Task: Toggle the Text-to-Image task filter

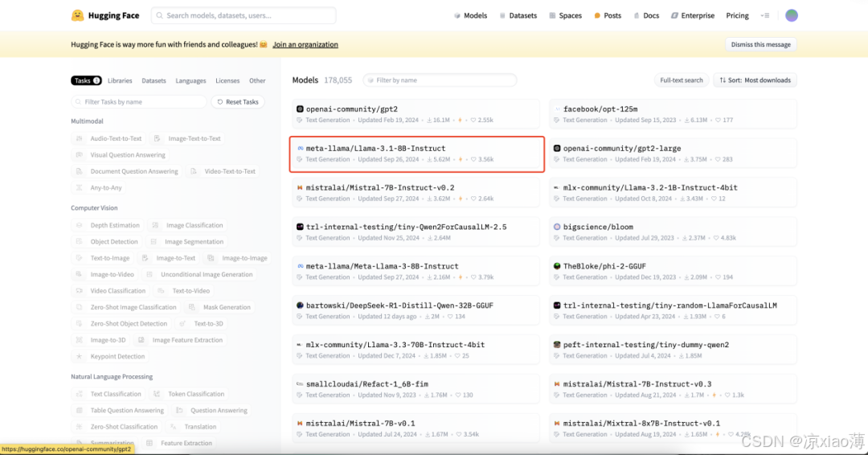Action: 103,258
